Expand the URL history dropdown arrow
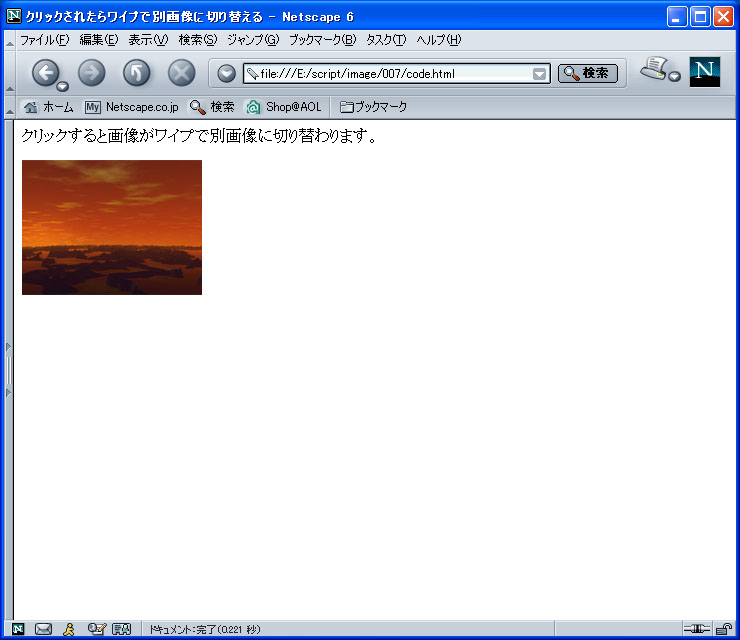The width and height of the screenshot is (740, 640). click(539, 74)
